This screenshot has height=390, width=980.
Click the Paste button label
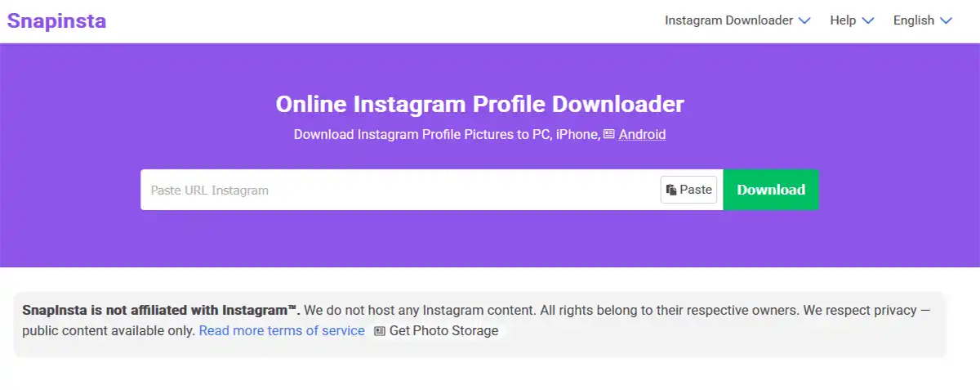pos(696,190)
